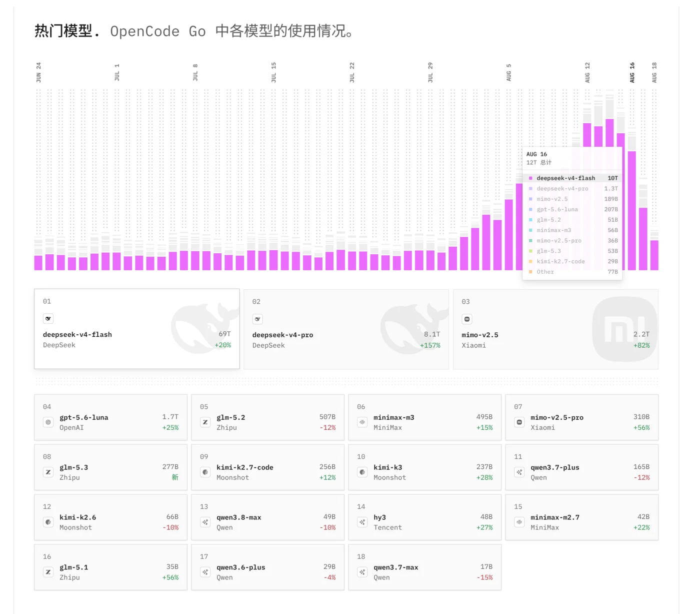Click the +82% change in mimo-v2.5 card
The image size is (700, 614).
click(x=641, y=345)
